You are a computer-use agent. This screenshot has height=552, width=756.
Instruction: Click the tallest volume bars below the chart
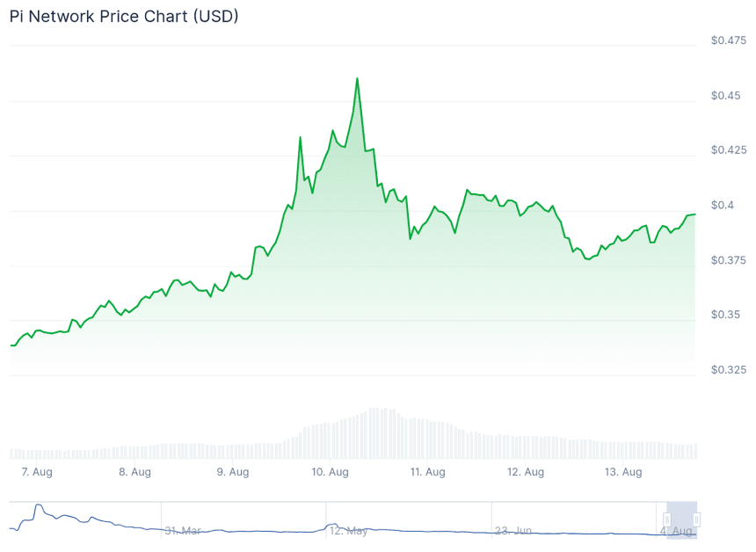[x=378, y=432]
